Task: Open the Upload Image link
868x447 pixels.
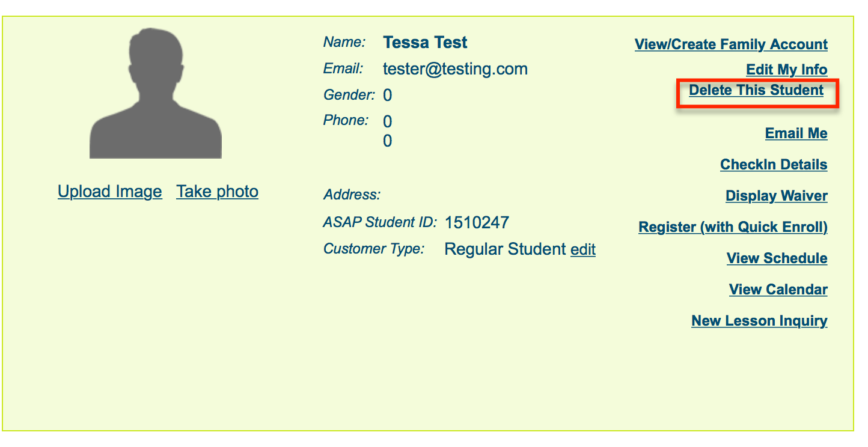Action: click(x=110, y=192)
